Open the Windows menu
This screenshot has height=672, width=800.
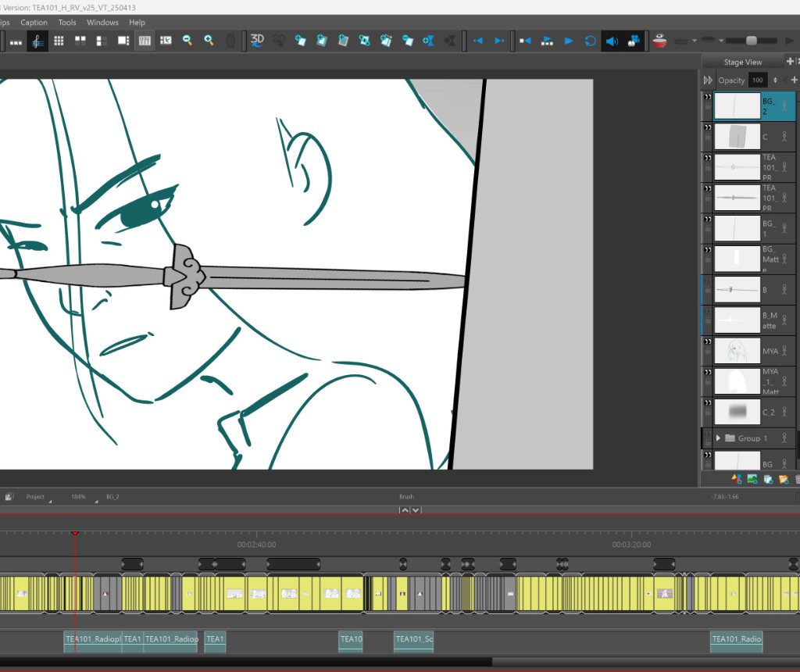click(x=102, y=23)
